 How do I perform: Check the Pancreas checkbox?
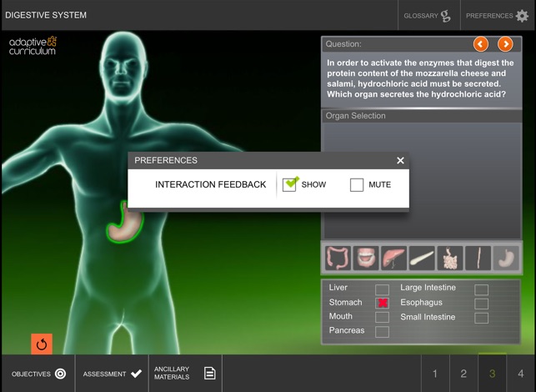pyautogui.click(x=382, y=331)
